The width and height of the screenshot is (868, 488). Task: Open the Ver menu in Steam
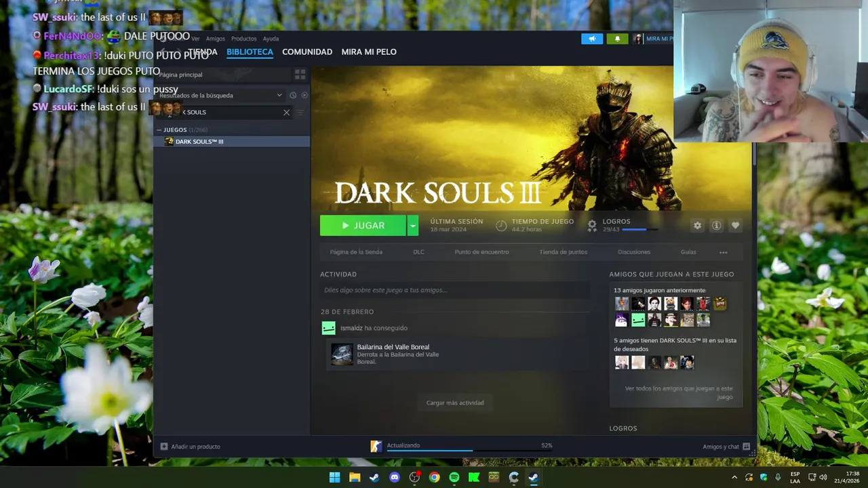(x=195, y=39)
